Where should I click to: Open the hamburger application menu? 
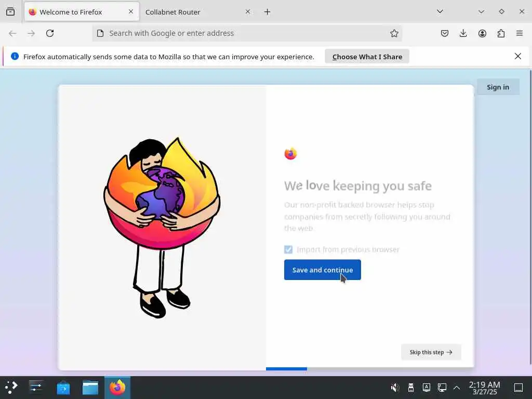pos(520,33)
